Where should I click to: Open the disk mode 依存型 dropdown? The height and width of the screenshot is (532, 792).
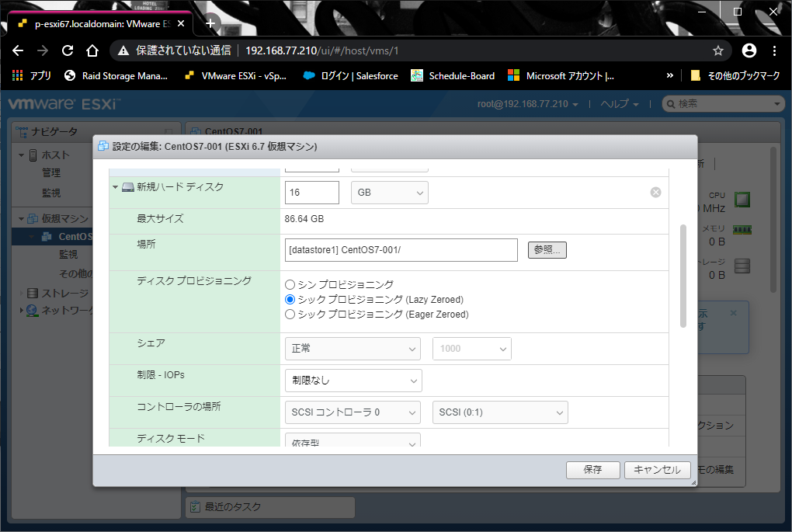point(353,440)
